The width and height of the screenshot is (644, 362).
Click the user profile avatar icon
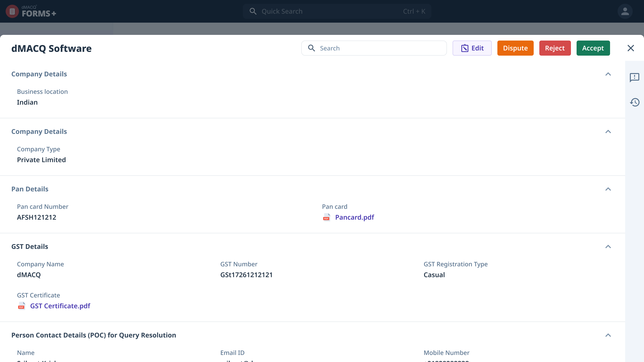pyautogui.click(x=625, y=11)
